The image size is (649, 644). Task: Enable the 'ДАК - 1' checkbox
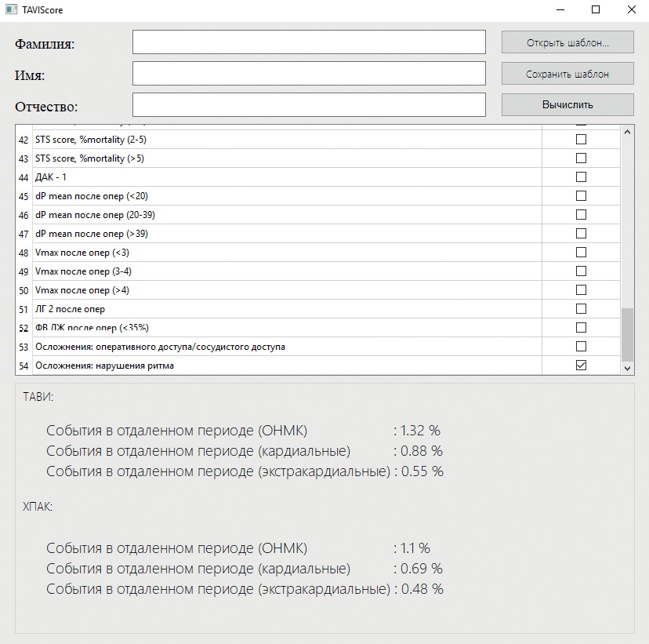(581, 176)
